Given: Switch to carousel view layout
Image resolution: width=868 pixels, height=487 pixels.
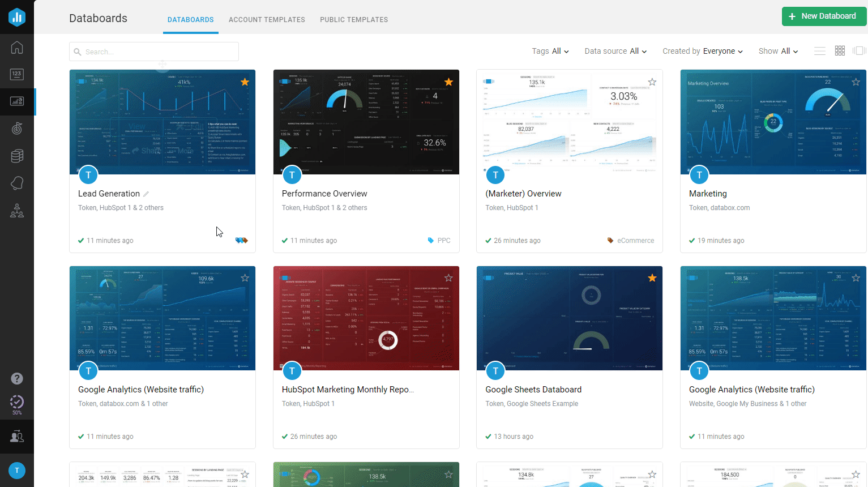Looking at the screenshot, I should coord(860,51).
